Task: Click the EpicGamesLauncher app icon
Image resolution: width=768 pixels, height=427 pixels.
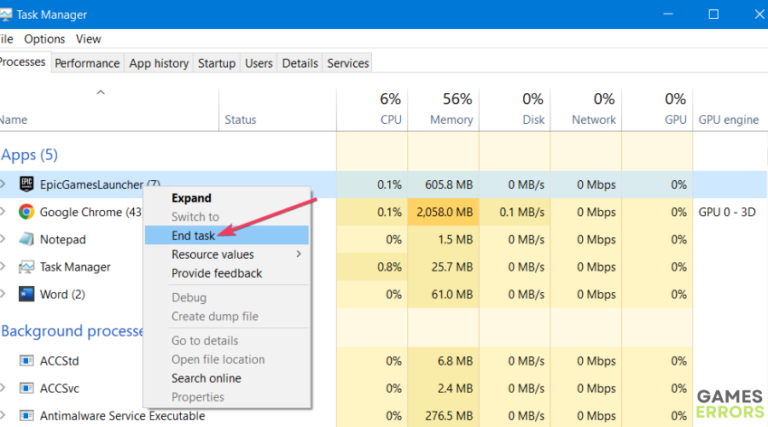Action: (x=26, y=184)
